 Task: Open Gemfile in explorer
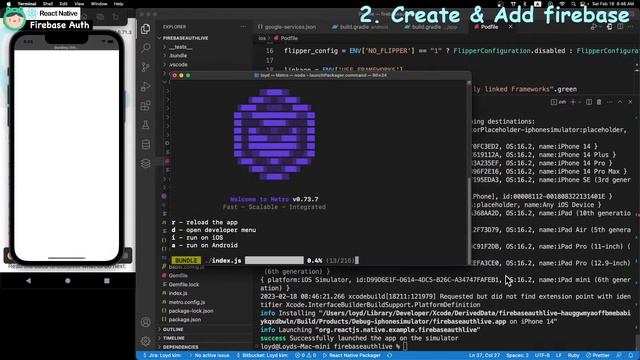(x=178, y=276)
